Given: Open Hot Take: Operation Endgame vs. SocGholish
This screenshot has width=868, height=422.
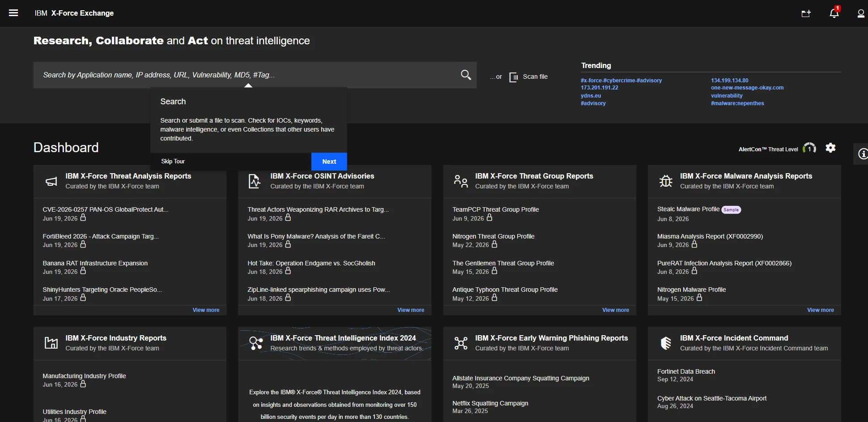Looking at the screenshot, I should pyautogui.click(x=311, y=263).
